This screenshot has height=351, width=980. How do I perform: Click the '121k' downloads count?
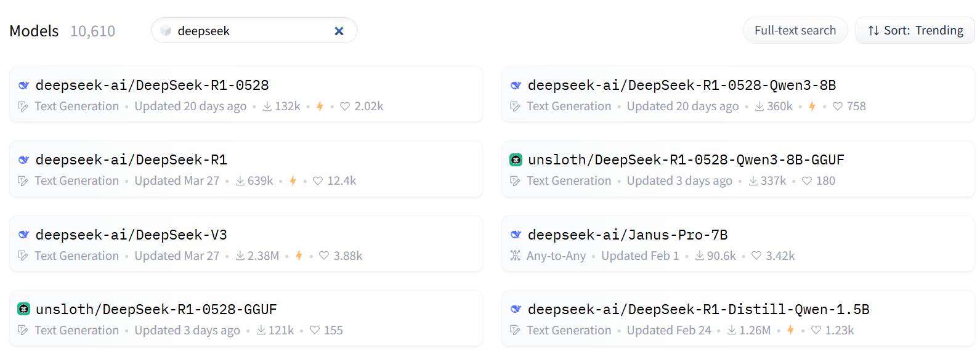coord(281,330)
